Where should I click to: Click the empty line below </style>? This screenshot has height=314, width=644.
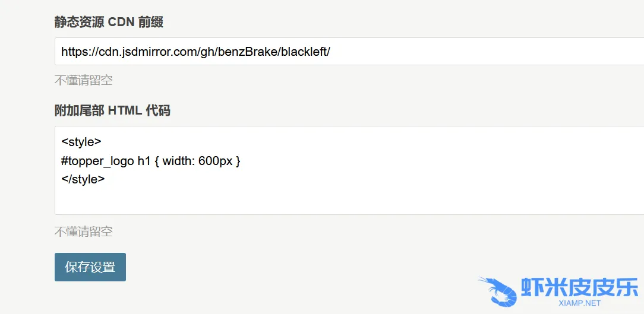point(178,198)
